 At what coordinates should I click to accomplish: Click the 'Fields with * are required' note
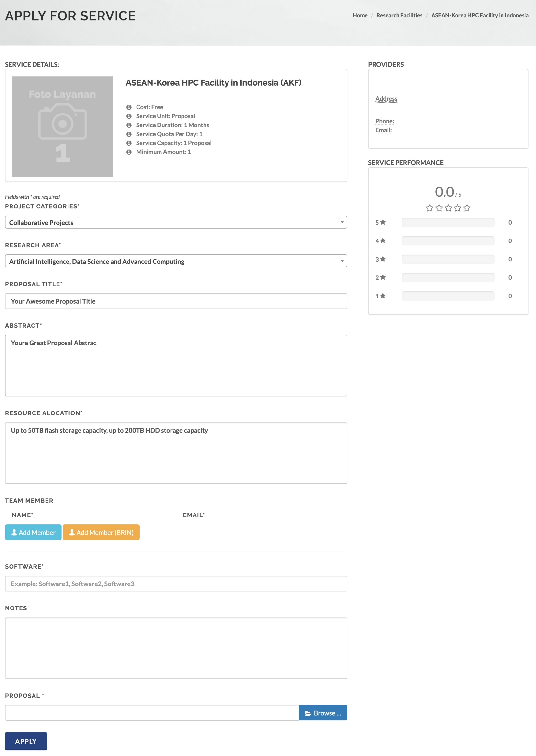pyautogui.click(x=32, y=197)
